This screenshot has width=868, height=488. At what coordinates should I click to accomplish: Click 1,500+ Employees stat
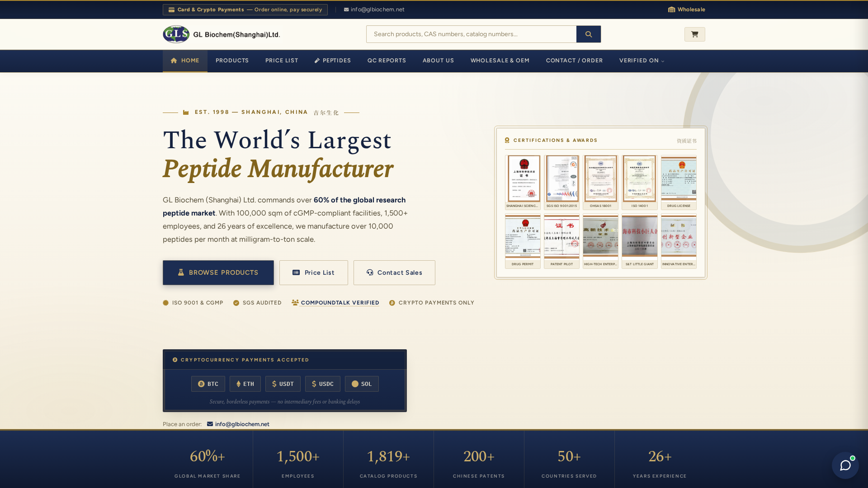(298, 463)
